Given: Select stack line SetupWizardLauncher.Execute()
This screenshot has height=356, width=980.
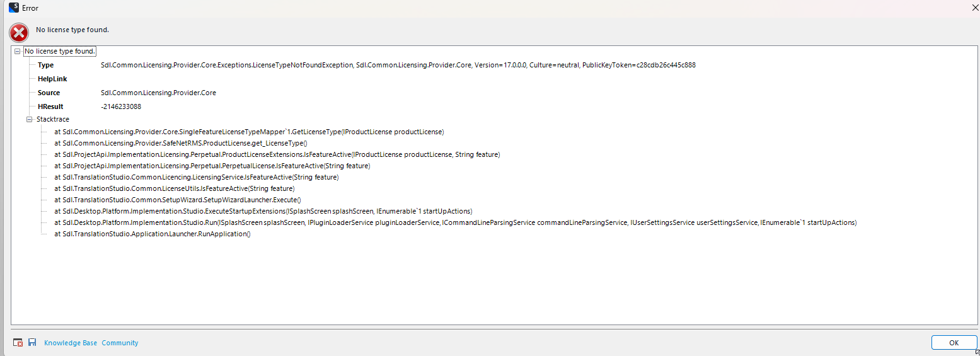Looking at the screenshot, I should coord(177,200).
